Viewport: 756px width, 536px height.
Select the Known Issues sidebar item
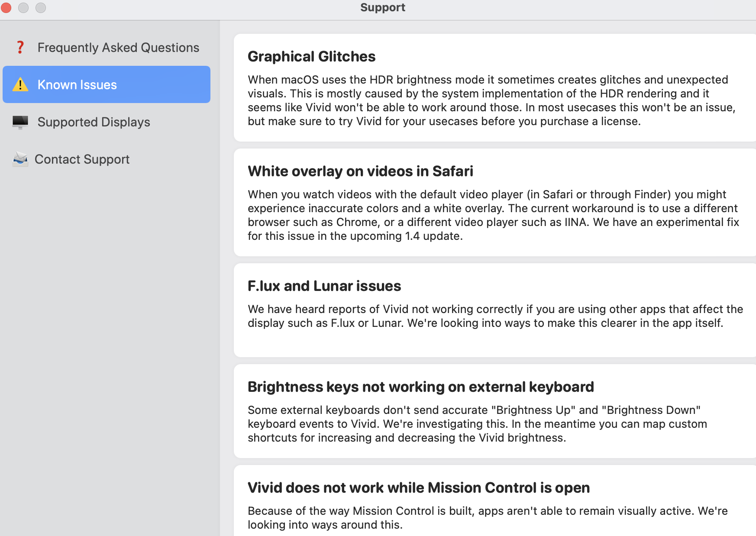pyautogui.click(x=107, y=84)
